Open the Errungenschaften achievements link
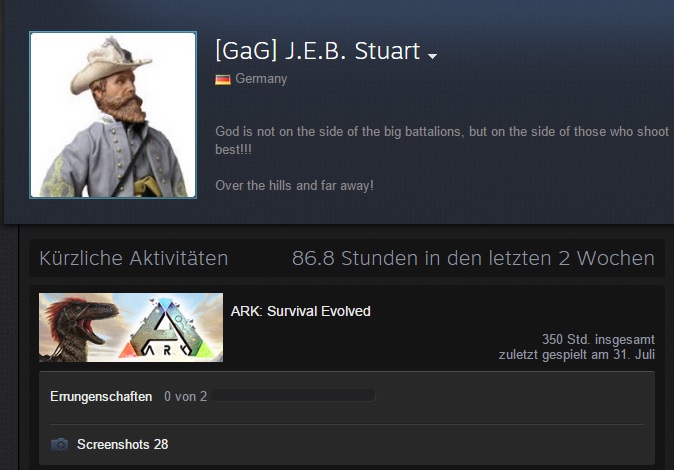The image size is (674, 470). click(101, 396)
